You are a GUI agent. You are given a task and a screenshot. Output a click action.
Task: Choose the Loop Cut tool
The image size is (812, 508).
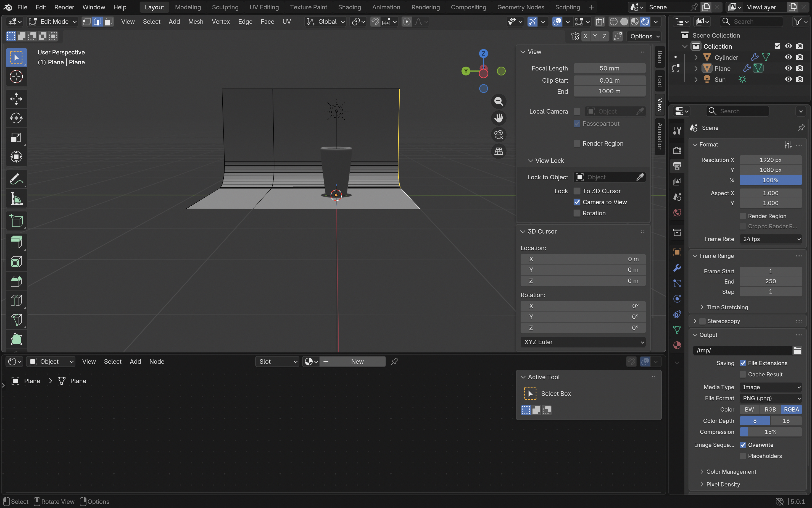tap(16, 300)
